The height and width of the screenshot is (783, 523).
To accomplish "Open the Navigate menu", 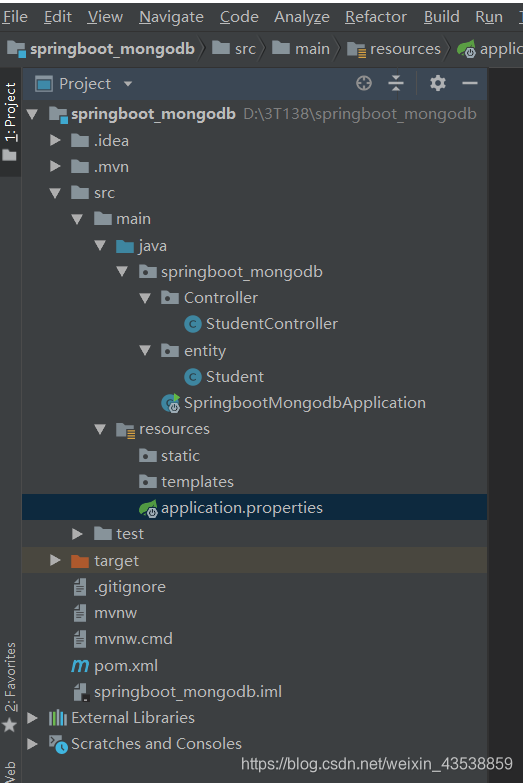I will pos(171,17).
